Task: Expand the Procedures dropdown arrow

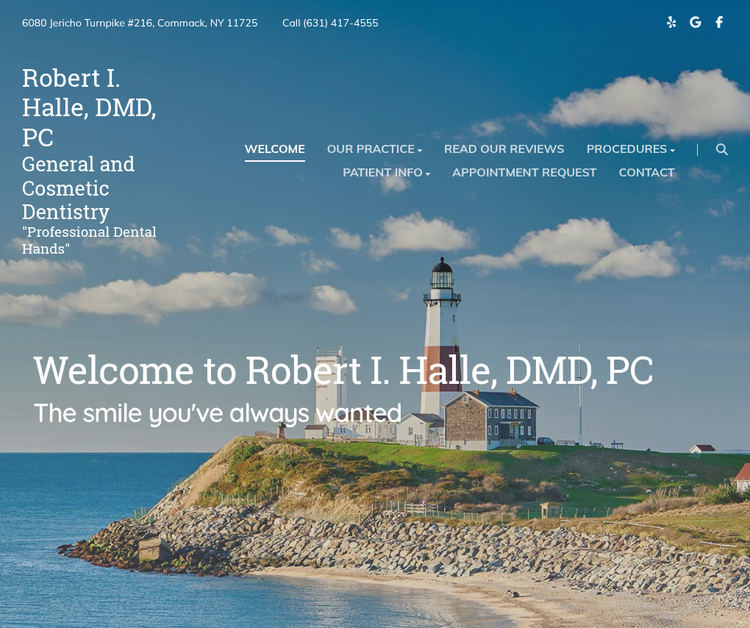Action: pyautogui.click(x=672, y=150)
